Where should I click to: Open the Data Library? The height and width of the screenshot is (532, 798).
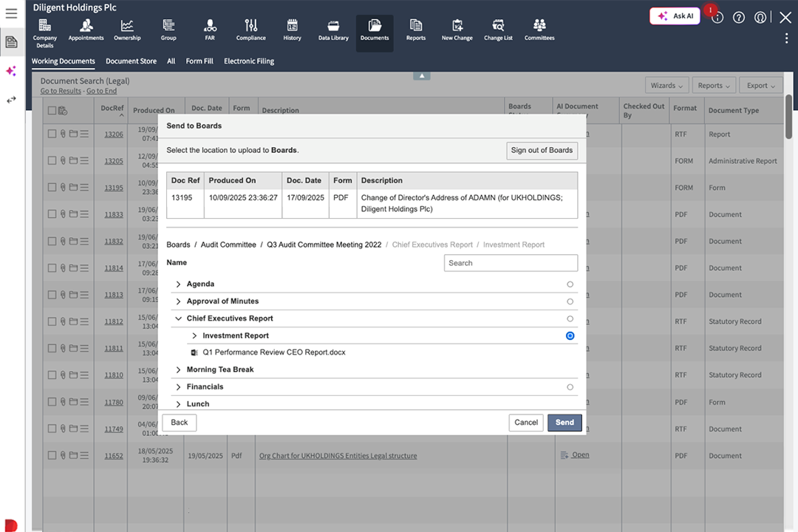[x=332, y=29]
